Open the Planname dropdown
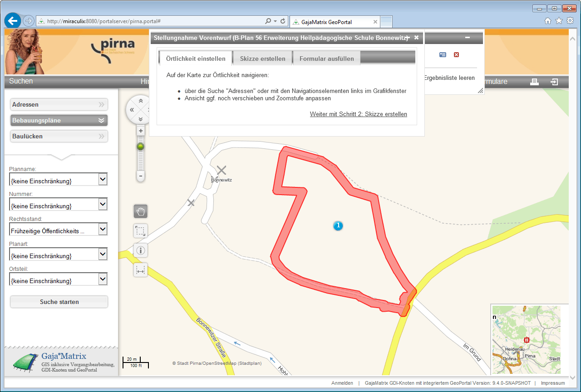581x392 pixels. tap(103, 180)
